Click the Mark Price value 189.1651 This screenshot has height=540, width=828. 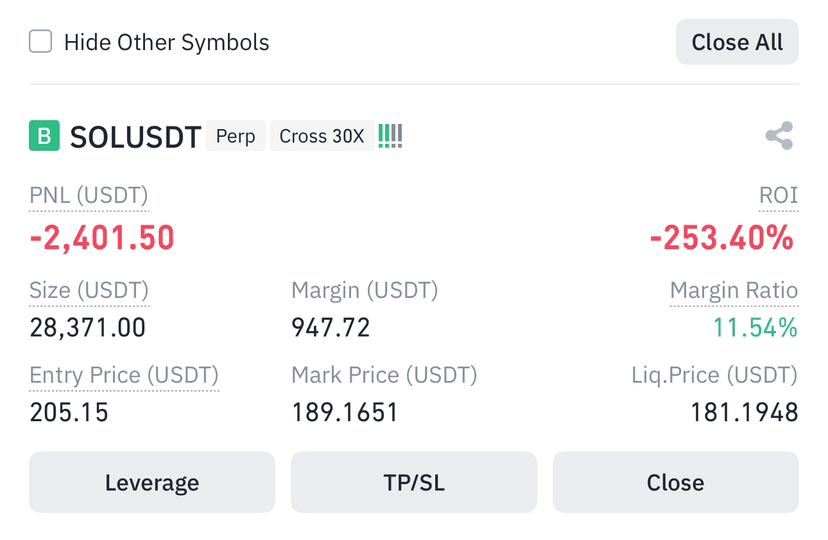coord(345,413)
